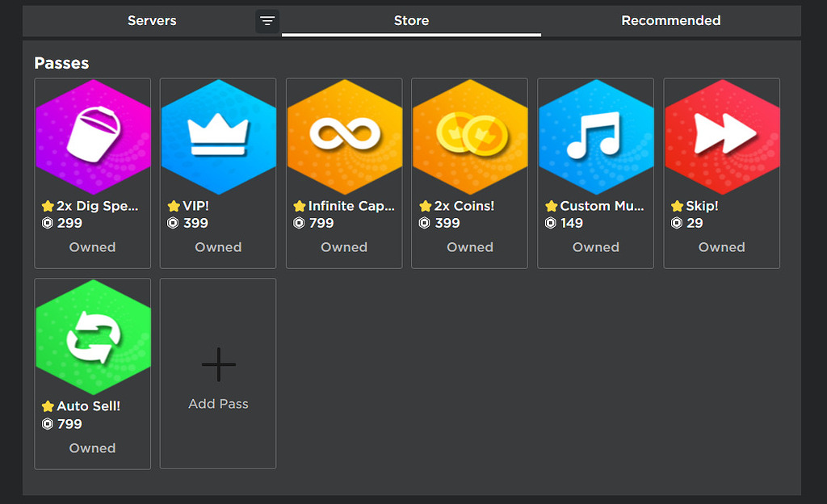Open the server filter icon beside Servers tab

[x=267, y=21]
